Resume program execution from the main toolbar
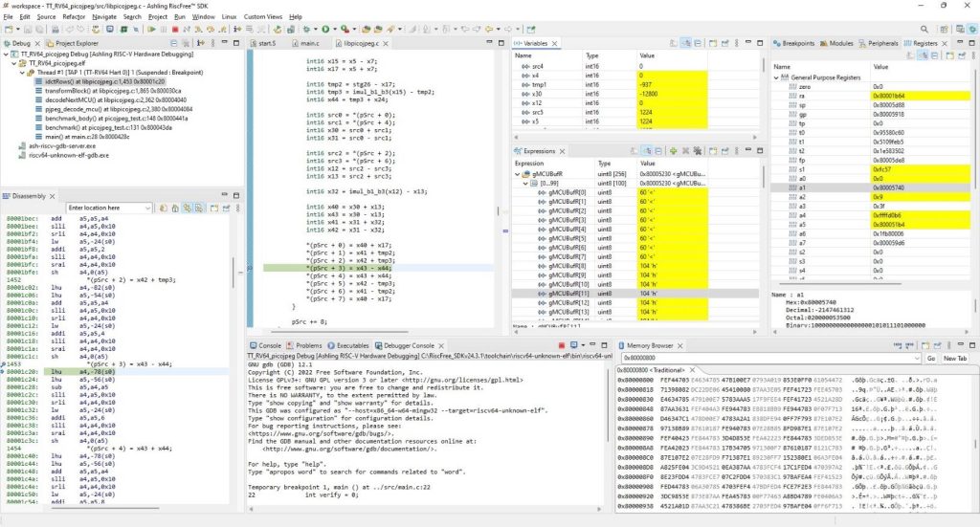This screenshot has height=527, width=980. coord(152,29)
